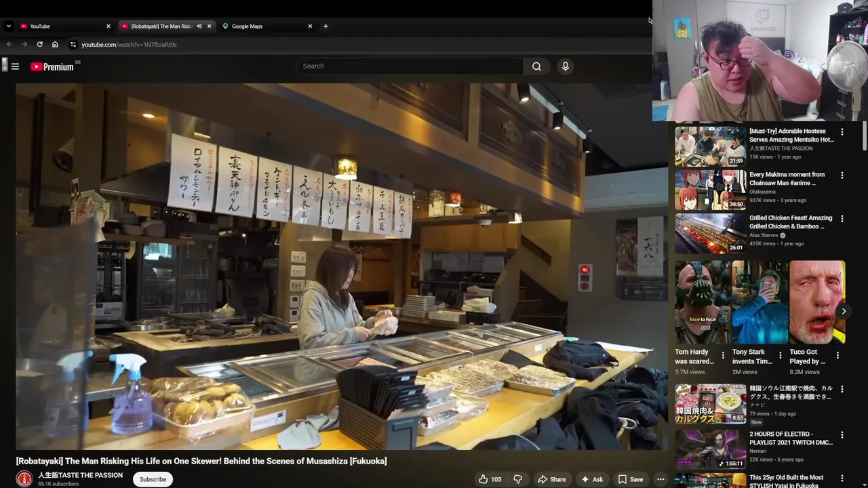Save the video to a playlist
Screen dimensions: 868x488
click(630, 479)
